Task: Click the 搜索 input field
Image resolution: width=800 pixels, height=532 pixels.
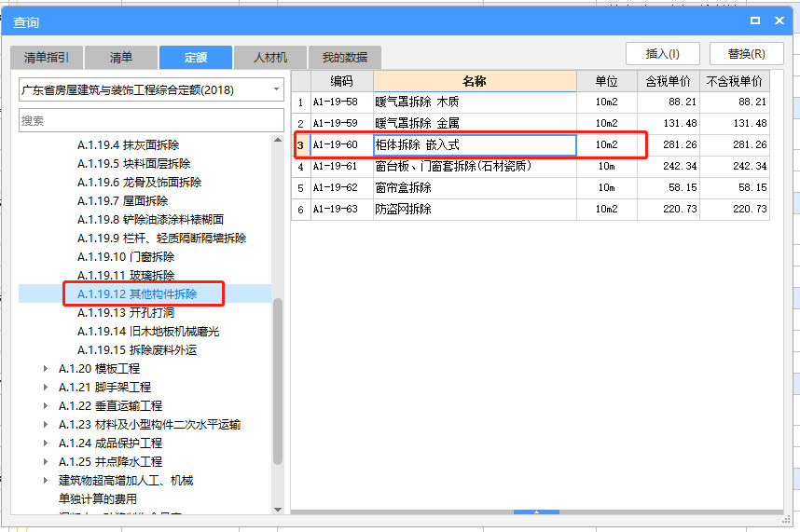Action: pyautogui.click(x=152, y=120)
